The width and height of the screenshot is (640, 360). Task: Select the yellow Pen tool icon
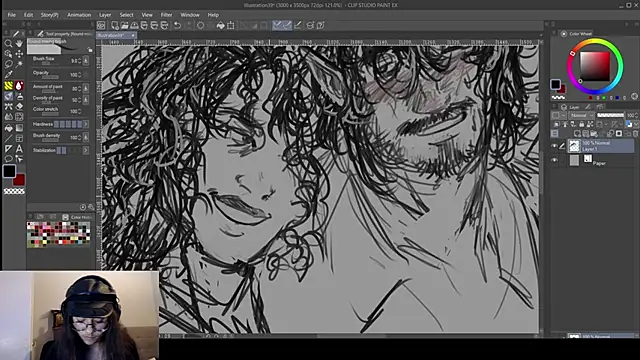tap(8, 86)
